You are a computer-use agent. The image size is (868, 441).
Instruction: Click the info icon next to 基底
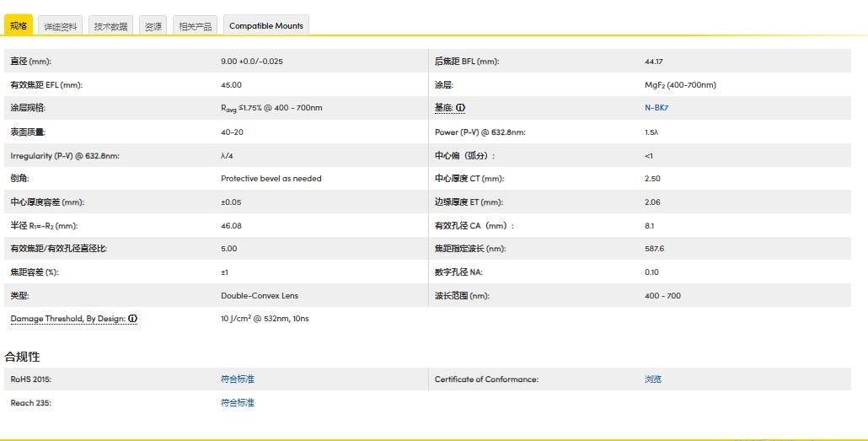click(x=461, y=108)
